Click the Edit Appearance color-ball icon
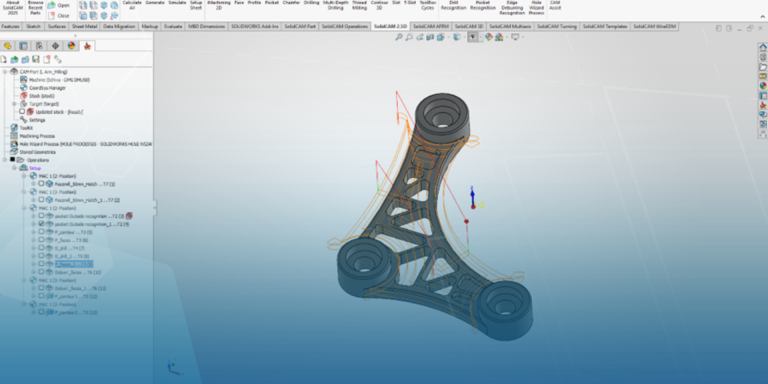The image size is (768, 384). (488, 37)
